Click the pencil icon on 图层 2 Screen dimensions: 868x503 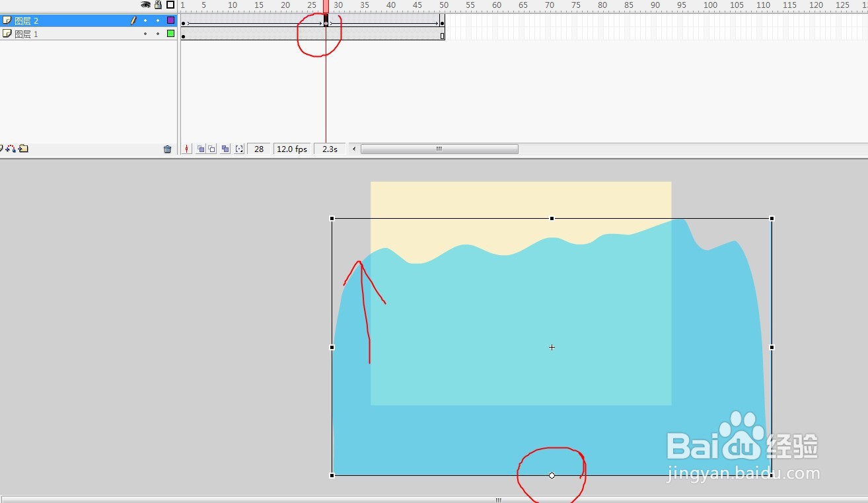tap(133, 20)
